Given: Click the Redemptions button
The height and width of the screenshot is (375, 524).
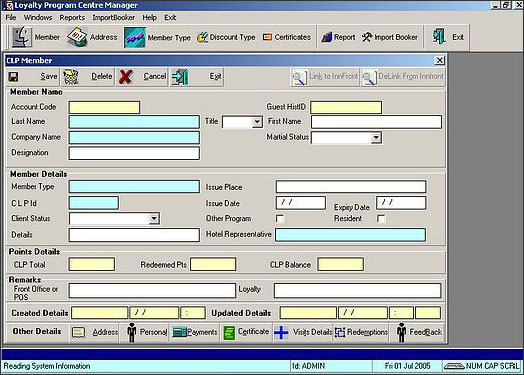Looking at the screenshot, I should click(x=361, y=332).
